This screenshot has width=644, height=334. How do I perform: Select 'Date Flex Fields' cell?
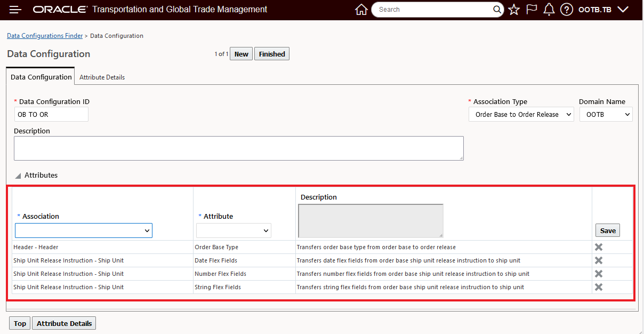tap(244, 260)
